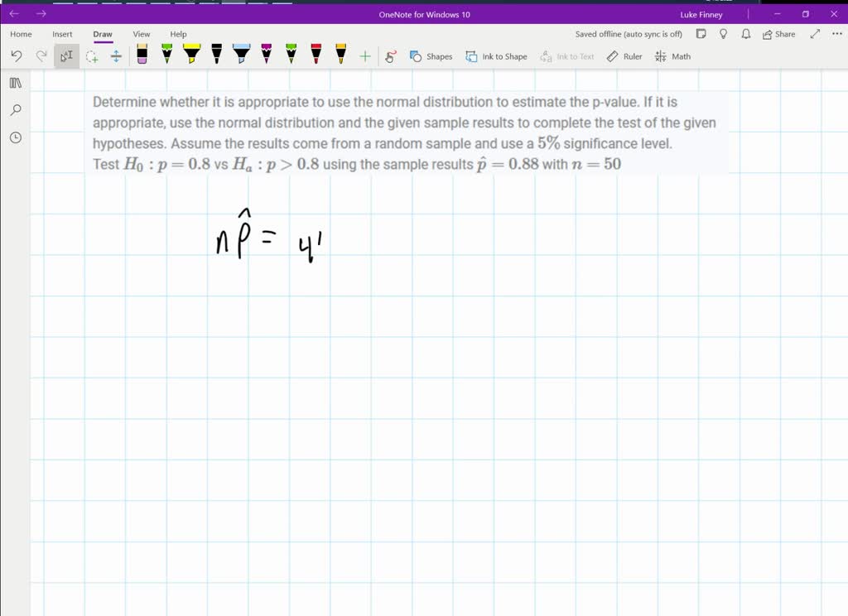Open the notebooks navigation panel
Viewport: 848px width, 616px height.
click(x=15, y=83)
